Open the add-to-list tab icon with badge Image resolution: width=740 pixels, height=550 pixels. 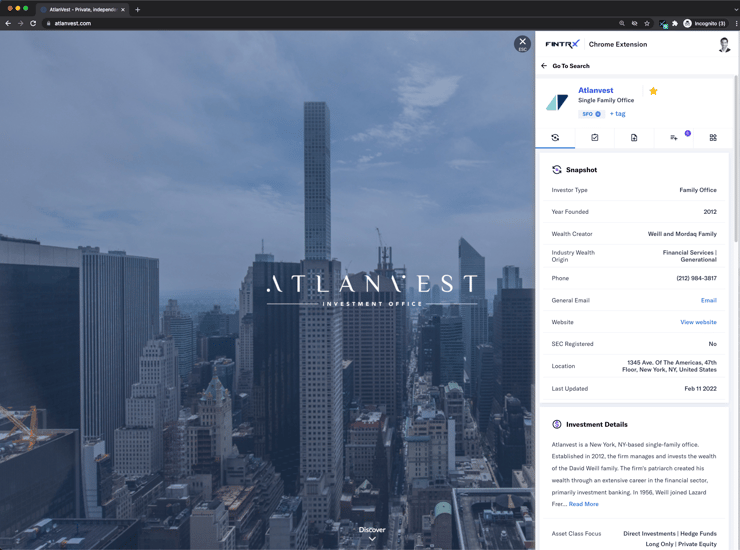[x=674, y=137]
